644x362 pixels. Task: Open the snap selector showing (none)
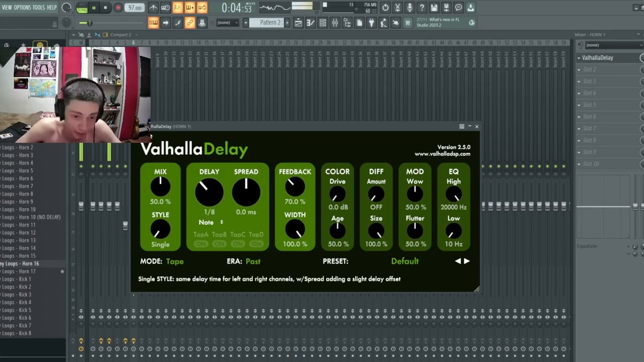tap(227, 23)
